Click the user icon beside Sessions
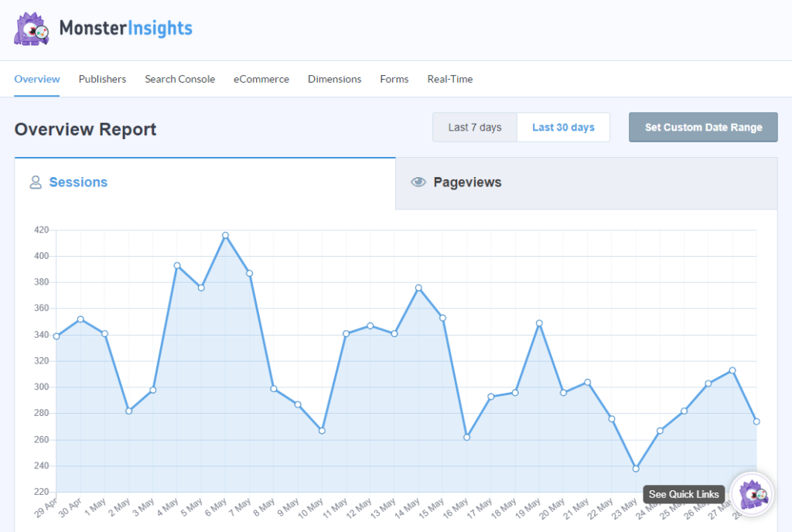 click(x=36, y=182)
